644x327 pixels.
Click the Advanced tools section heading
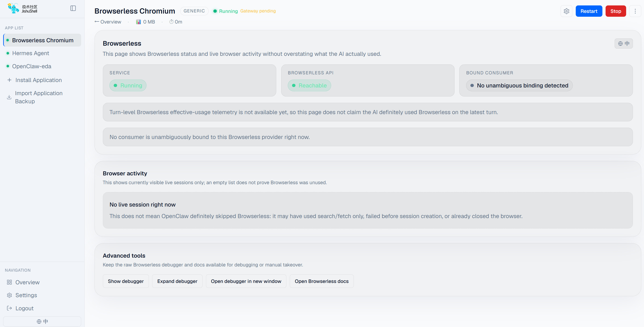(124, 256)
